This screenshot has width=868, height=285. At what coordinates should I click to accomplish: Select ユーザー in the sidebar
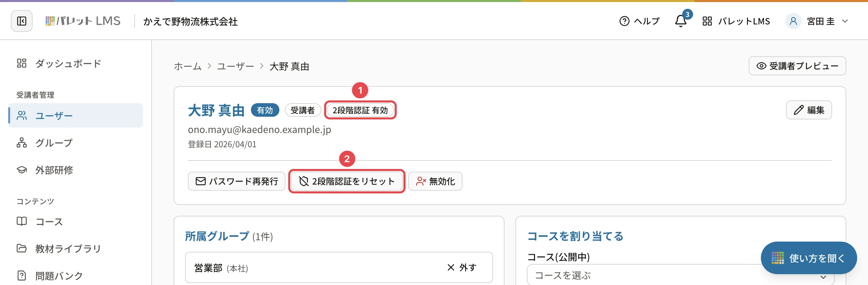click(x=76, y=115)
